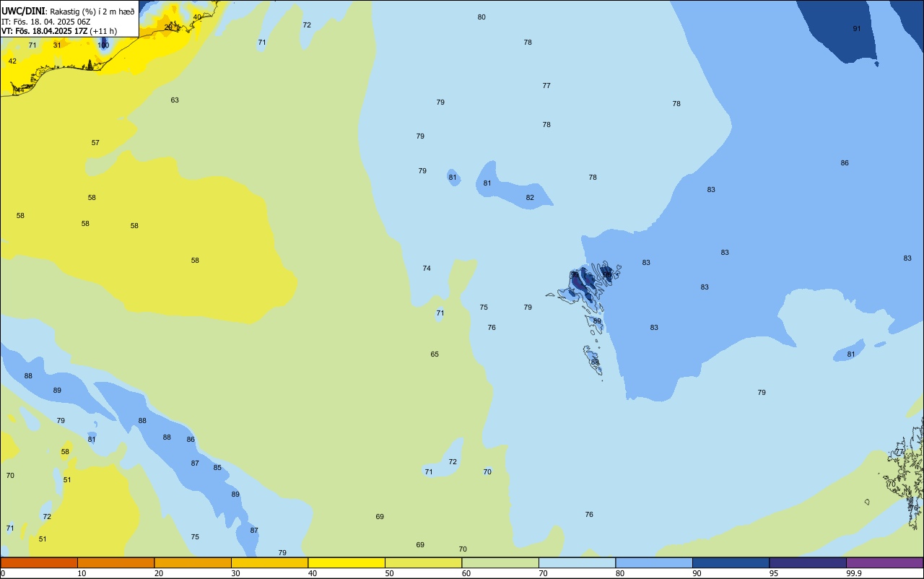The width and height of the screenshot is (924, 579).
Task: Select the 10–20 orange legend swatch
Action: (x=115, y=562)
